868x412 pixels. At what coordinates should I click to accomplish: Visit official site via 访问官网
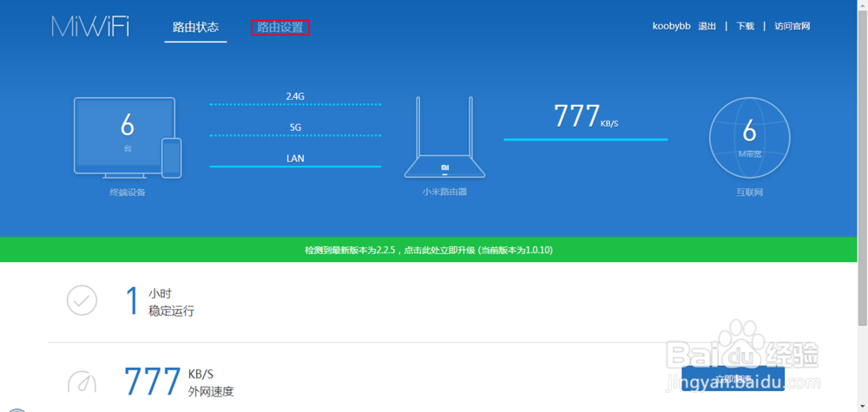click(x=792, y=26)
